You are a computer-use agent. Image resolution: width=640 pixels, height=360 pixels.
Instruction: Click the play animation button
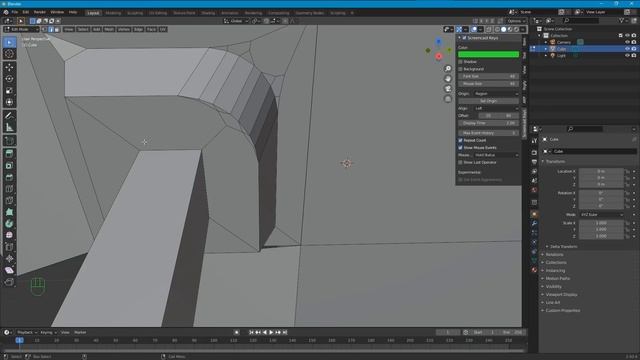271,333
